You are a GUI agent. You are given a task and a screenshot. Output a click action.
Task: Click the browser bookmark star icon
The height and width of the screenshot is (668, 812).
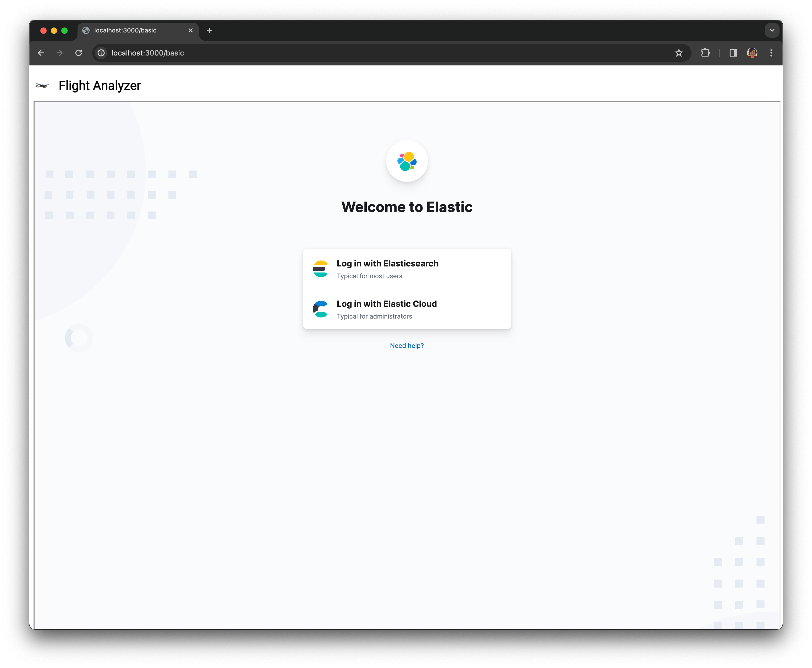pos(678,53)
